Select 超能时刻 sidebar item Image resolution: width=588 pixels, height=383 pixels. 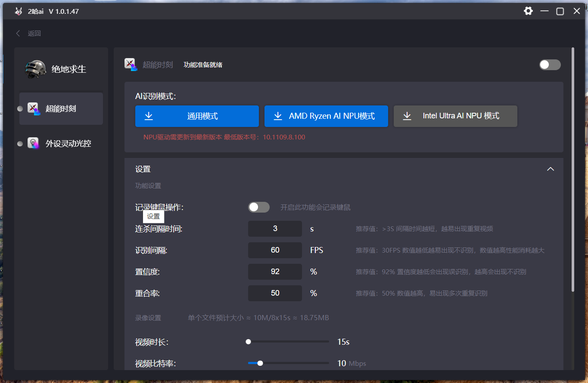[61, 108]
